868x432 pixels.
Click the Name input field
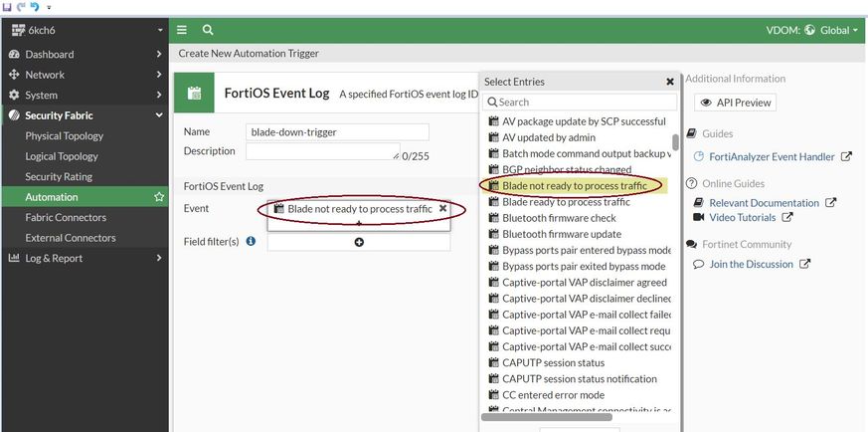[337, 132]
